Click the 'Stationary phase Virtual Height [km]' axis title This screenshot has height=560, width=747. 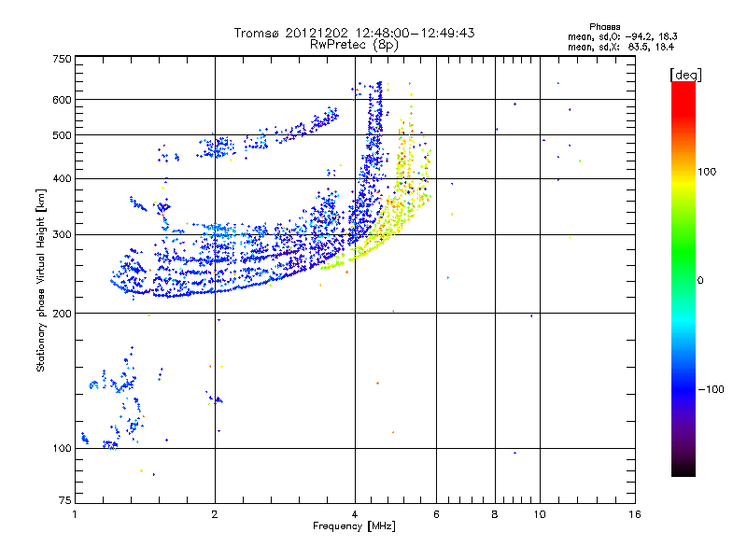(x=41, y=280)
